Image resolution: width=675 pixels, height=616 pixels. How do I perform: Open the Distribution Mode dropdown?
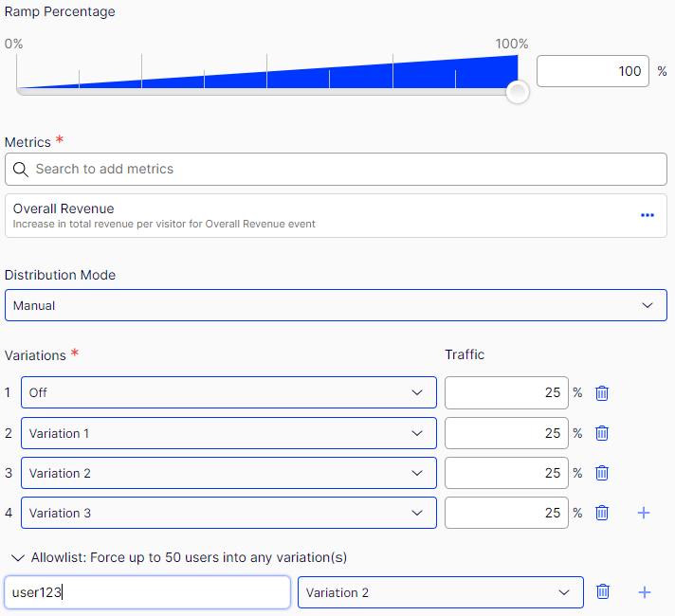(x=336, y=305)
